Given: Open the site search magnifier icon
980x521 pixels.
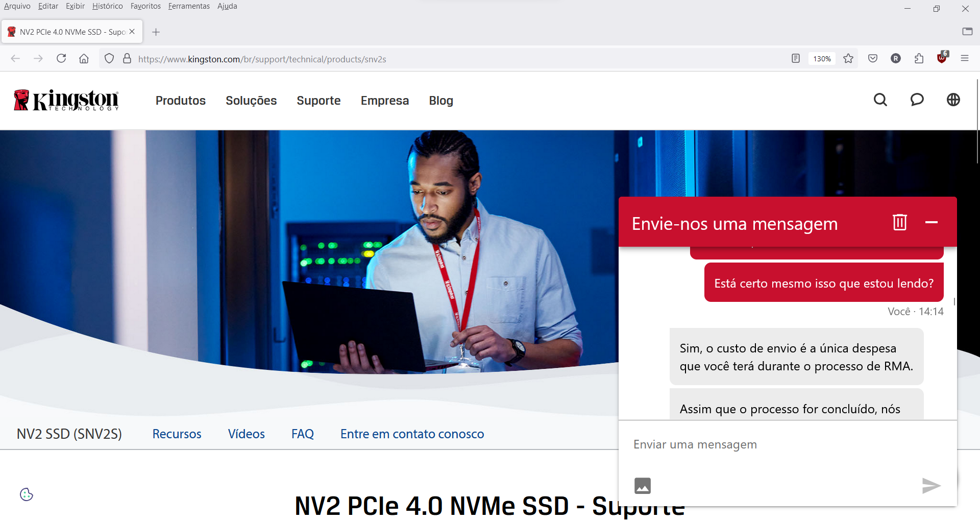Looking at the screenshot, I should coord(880,100).
